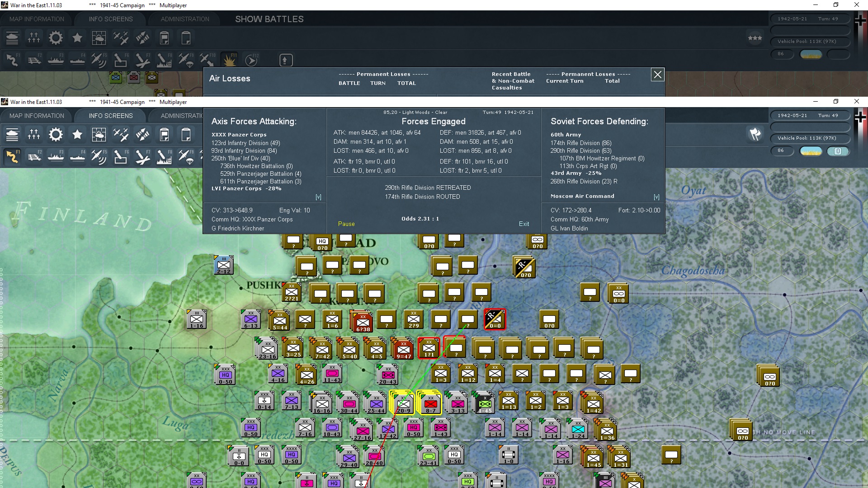Click Exit to close the battle report
Viewport: 868px width, 488px height.
tap(524, 224)
